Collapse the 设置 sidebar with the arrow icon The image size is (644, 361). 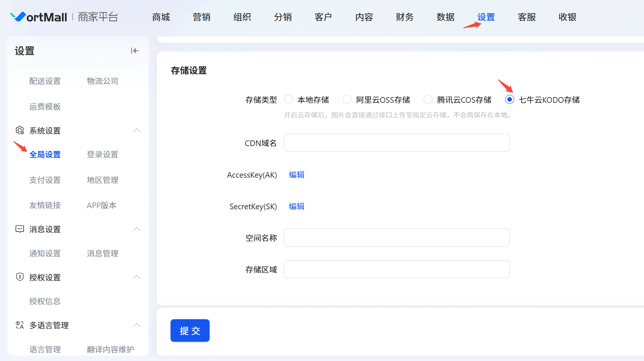[134, 51]
